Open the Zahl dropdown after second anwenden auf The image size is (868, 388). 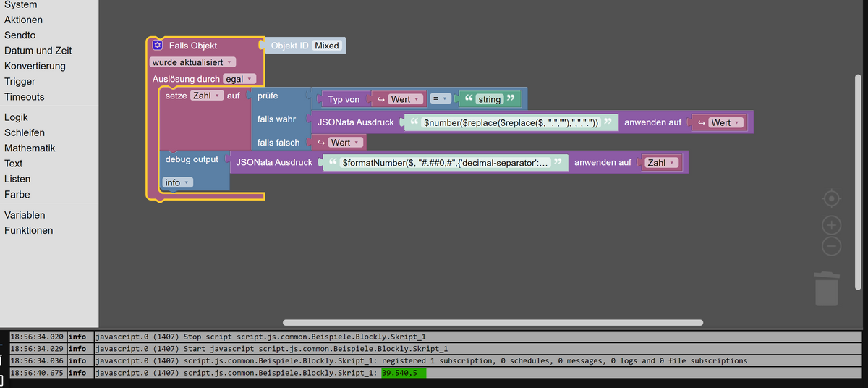[663, 163]
